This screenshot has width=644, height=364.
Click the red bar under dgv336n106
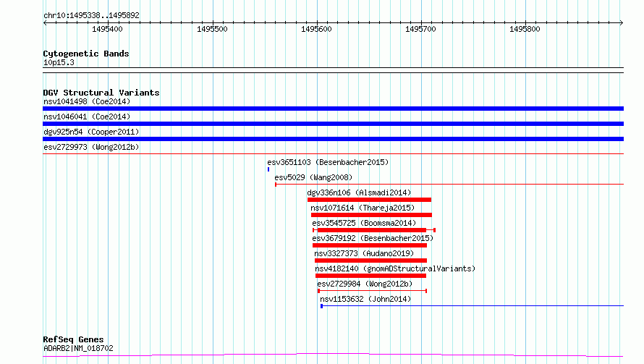pos(369,200)
